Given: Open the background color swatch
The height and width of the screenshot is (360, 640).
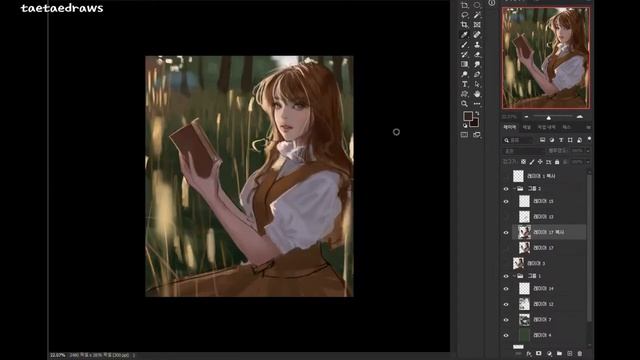Looking at the screenshot, I should pos(475,123).
